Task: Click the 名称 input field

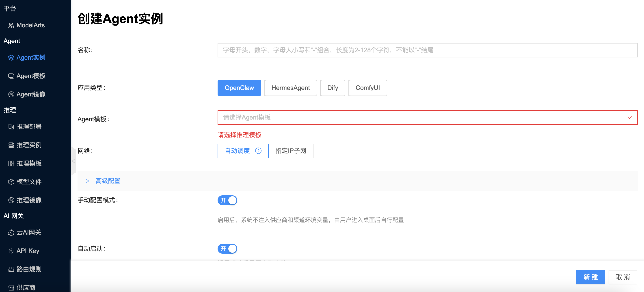Action: (x=427, y=50)
